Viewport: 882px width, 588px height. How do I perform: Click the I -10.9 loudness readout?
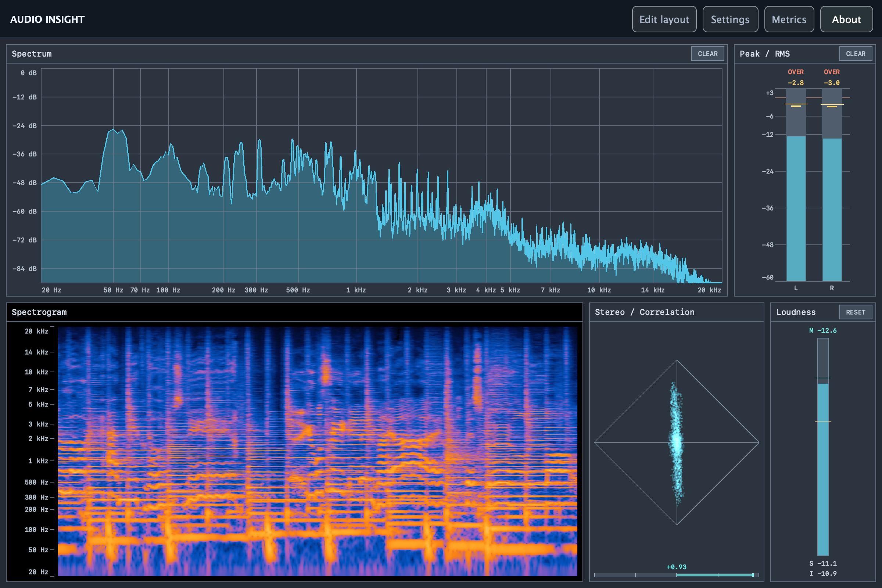click(823, 573)
